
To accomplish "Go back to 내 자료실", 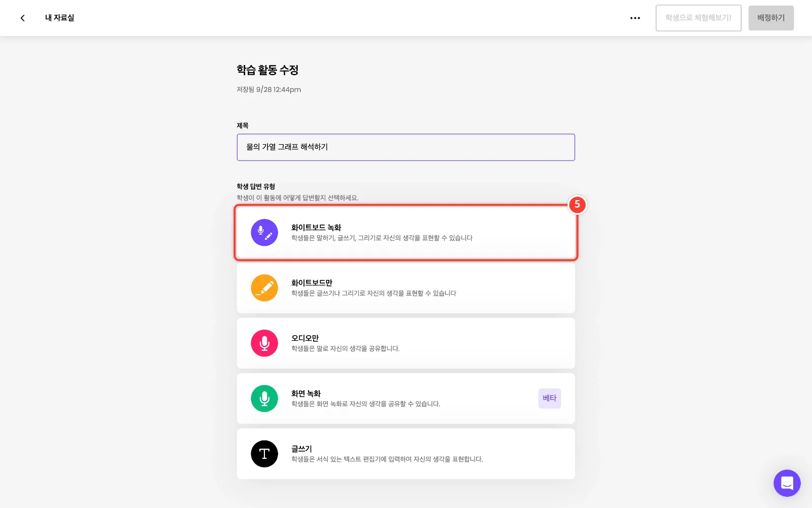I will pyautogui.click(x=59, y=18).
